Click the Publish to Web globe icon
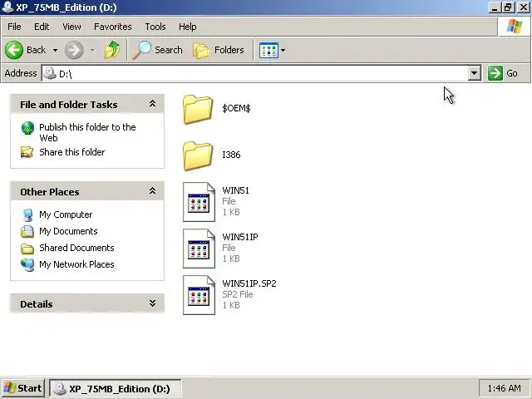 point(27,128)
